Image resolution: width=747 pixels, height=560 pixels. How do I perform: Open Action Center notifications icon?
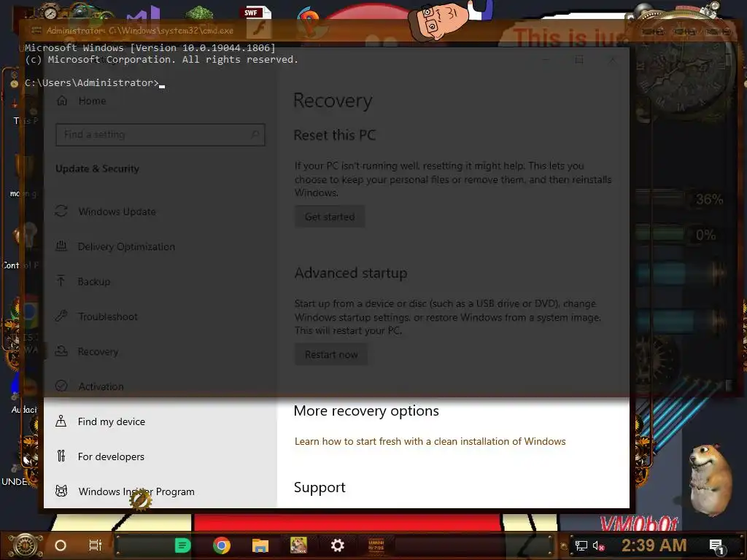[716, 546]
